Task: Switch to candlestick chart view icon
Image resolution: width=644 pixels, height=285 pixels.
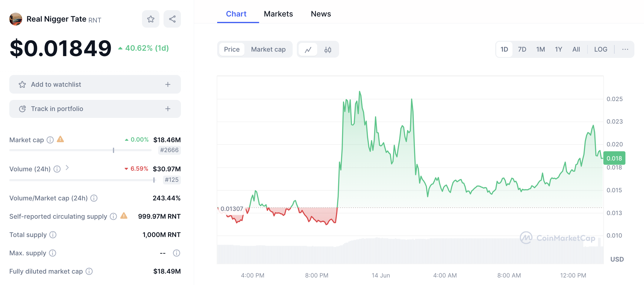Action: click(328, 49)
